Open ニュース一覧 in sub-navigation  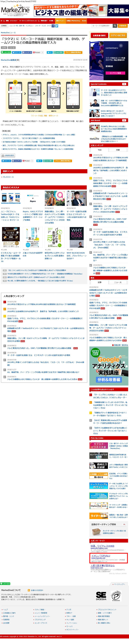[x=13, y=26]
